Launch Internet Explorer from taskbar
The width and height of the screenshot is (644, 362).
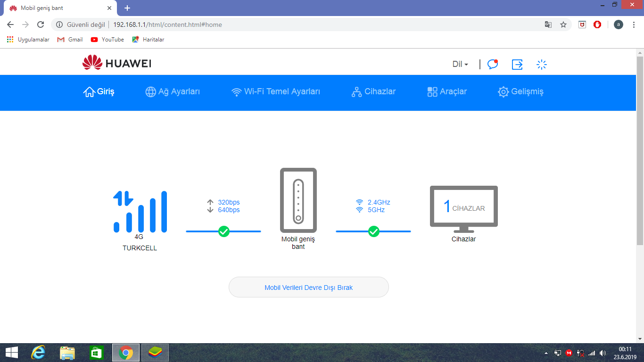38,353
